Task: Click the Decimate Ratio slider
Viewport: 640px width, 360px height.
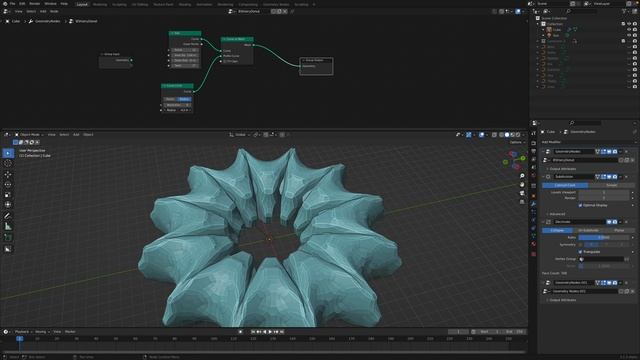Action: (603, 238)
